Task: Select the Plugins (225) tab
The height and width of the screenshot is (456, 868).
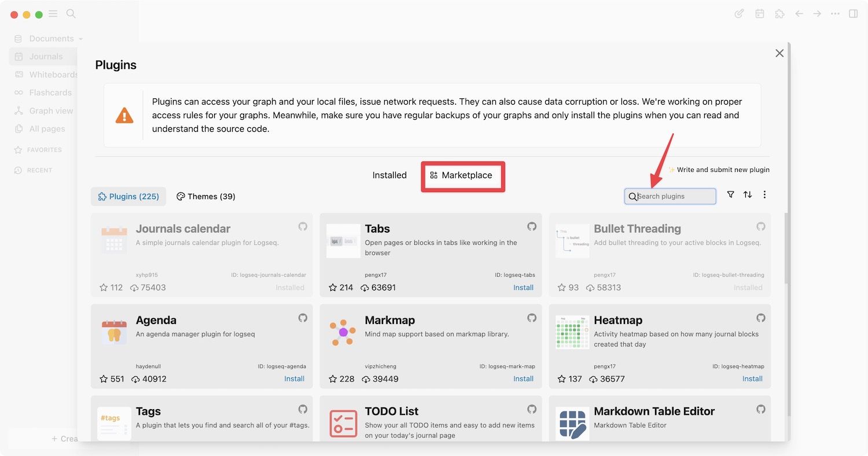Action: tap(128, 197)
